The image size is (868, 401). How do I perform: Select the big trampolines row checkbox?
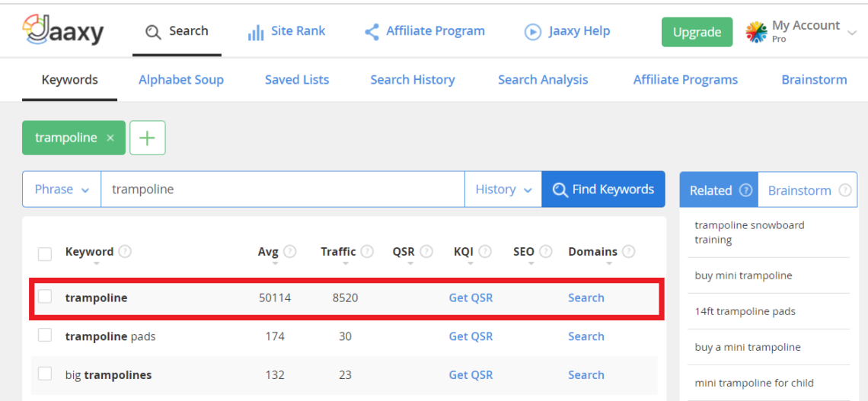[x=45, y=374]
